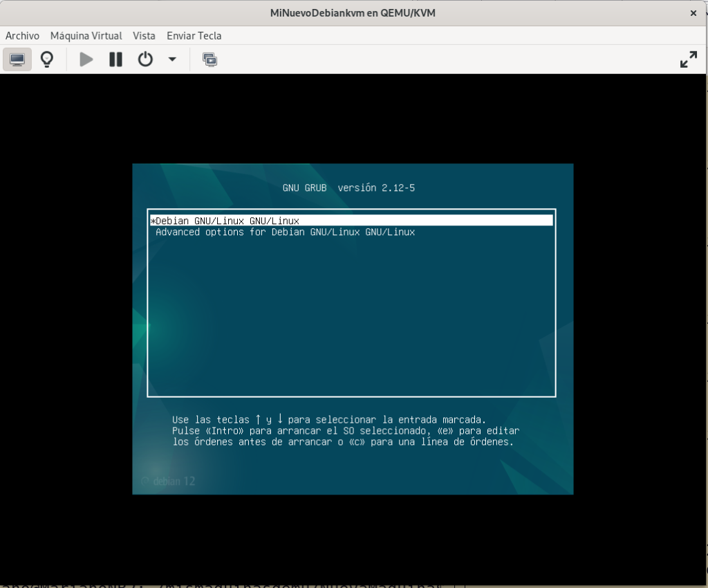Click the Run virtual machine play button
This screenshot has width=708, height=588.
86,59
